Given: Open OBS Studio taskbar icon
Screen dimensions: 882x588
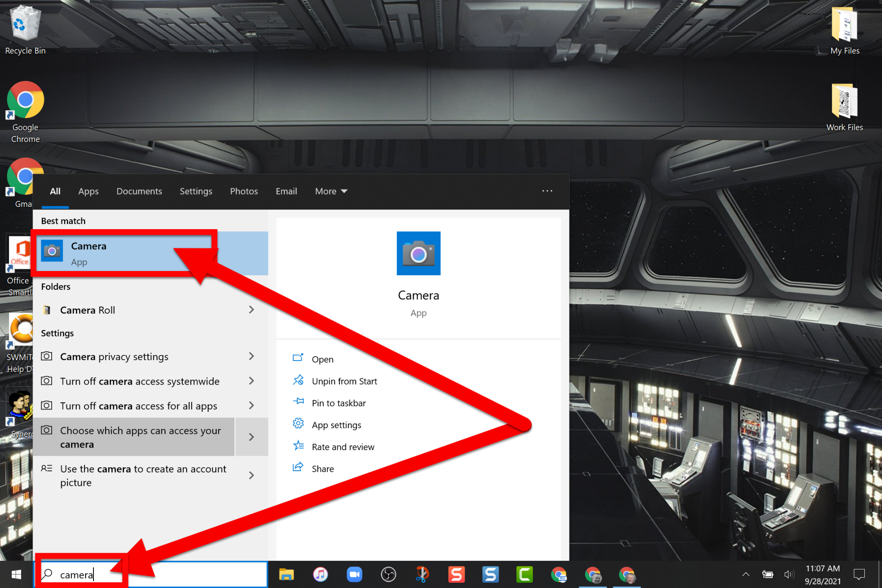Looking at the screenshot, I should 388,575.
